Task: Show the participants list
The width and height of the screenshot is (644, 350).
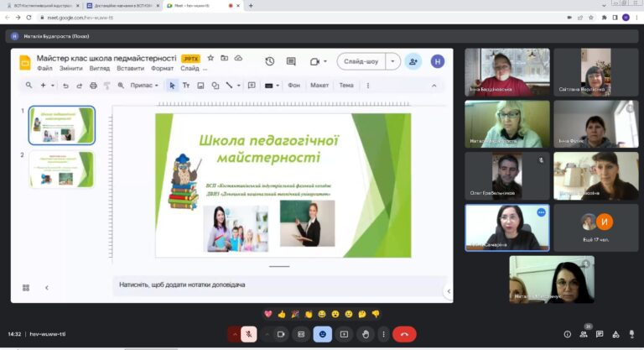Action: click(584, 334)
